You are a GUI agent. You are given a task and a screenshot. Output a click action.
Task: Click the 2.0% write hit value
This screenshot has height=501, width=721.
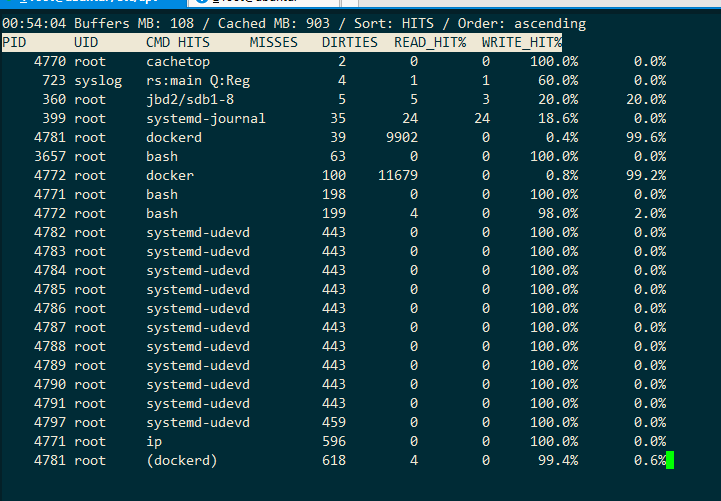click(x=650, y=213)
